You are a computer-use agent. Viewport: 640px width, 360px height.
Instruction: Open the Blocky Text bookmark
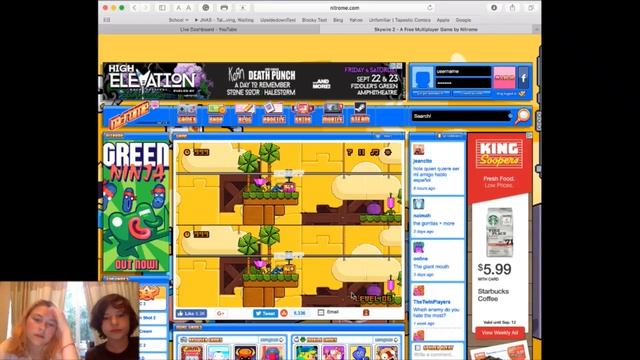coord(314,20)
